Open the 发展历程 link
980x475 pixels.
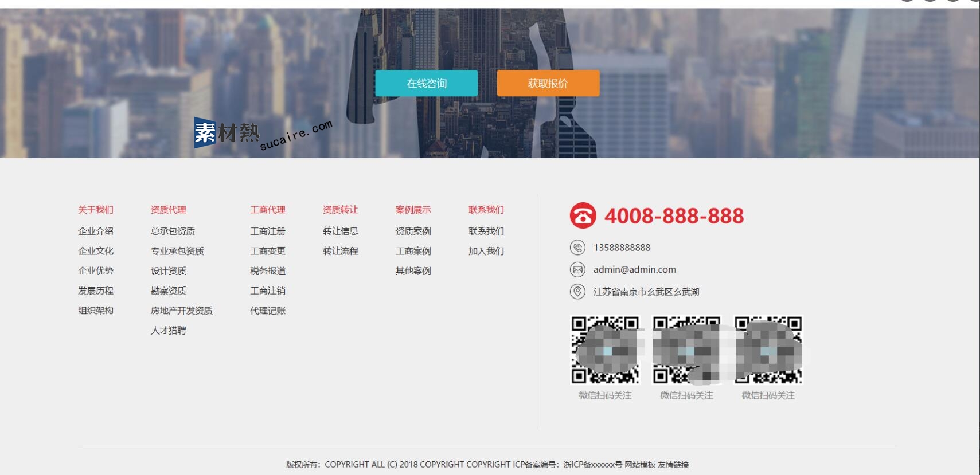pos(96,291)
